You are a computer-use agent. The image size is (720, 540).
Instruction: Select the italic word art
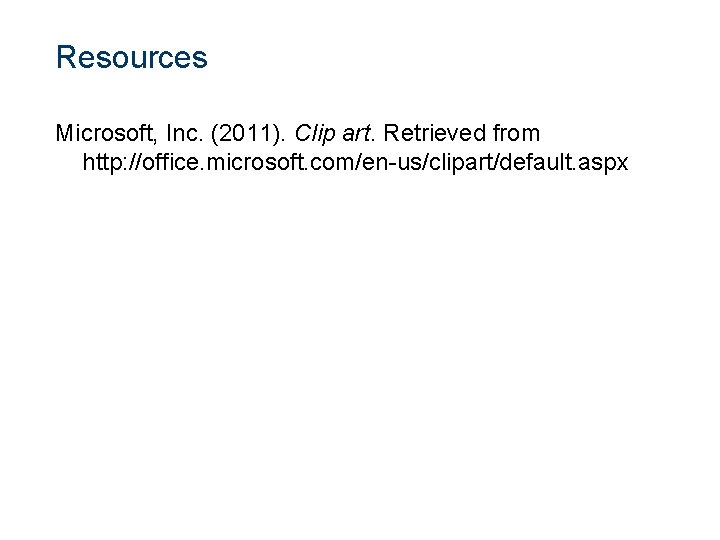[x=356, y=134]
